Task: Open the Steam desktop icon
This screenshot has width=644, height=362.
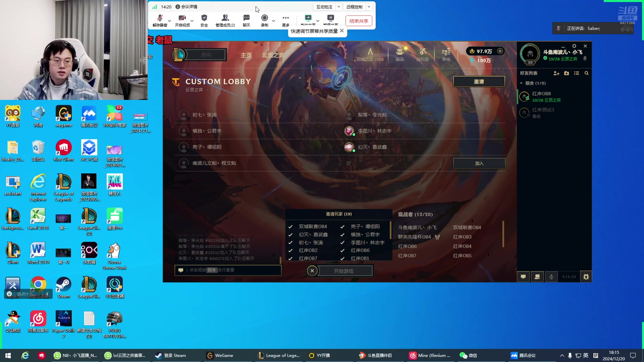Action: pyautogui.click(x=64, y=288)
